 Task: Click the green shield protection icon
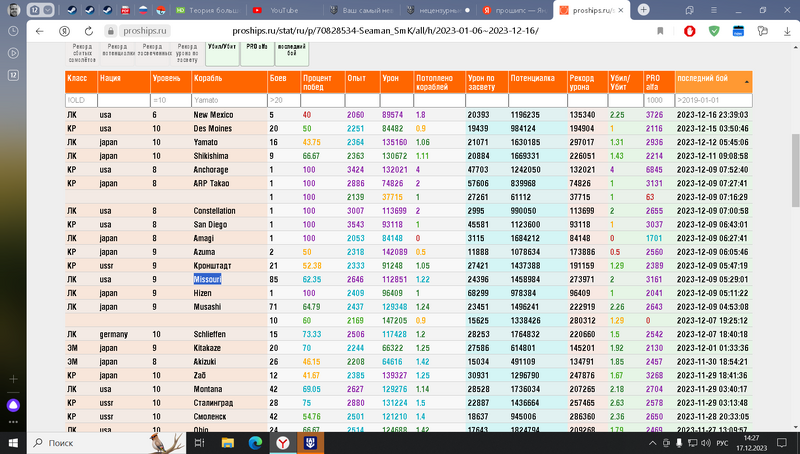click(x=714, y=31)
